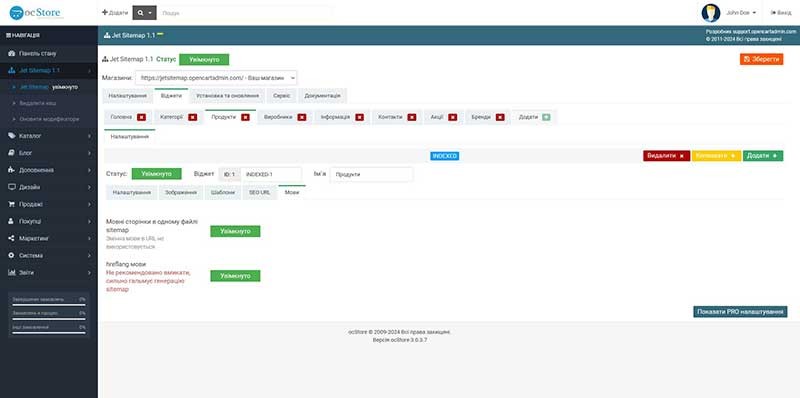Remove the Продукти widget via red x
This screenshot has height=398, width=800.
click(245, 117)
